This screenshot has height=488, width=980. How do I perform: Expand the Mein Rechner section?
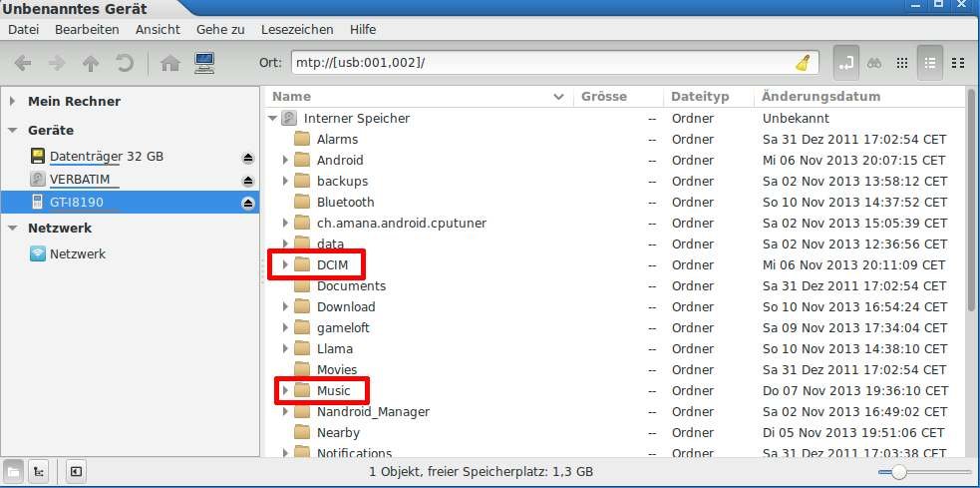tap(13, 101)
